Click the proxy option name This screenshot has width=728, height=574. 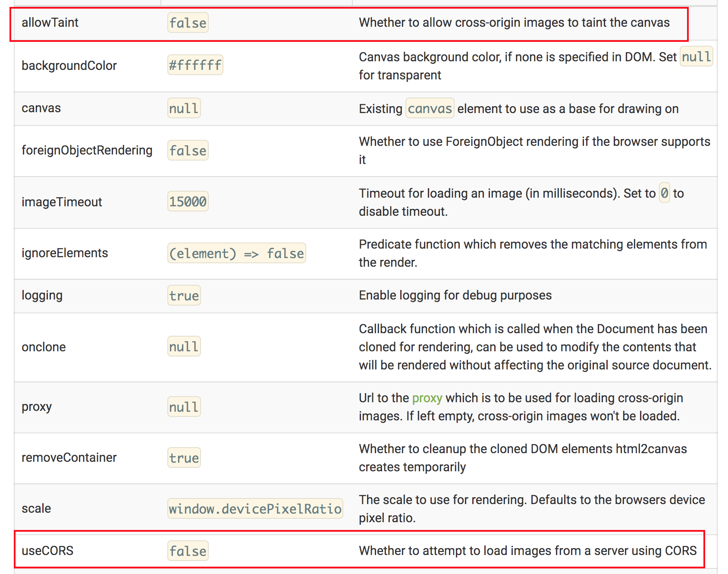pos(37,407)
